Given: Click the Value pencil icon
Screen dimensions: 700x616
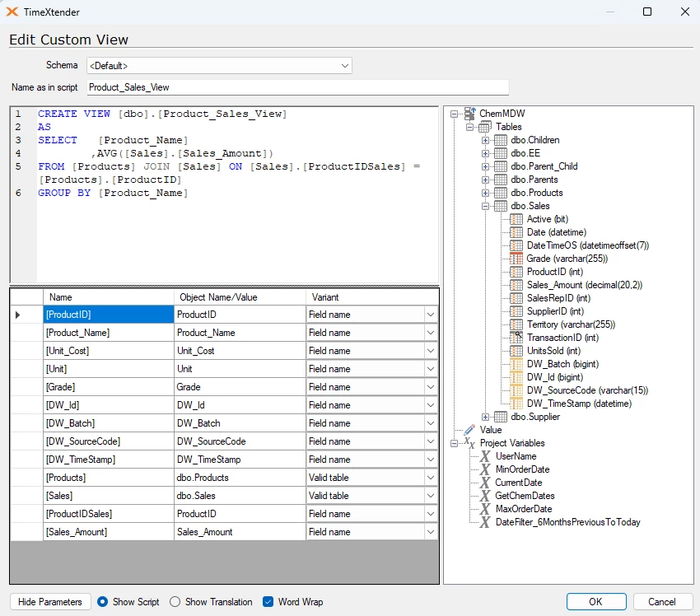Looking at the screenshot, I should tap(469, 430).
